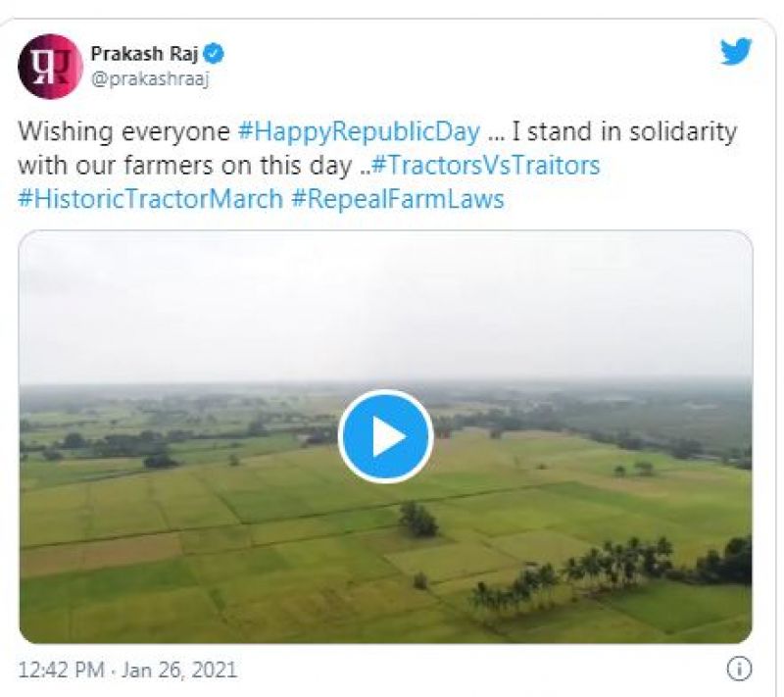Open the tweet info icon
The height and width of the screenshot is (697, 784).
[x=738, y=670]
